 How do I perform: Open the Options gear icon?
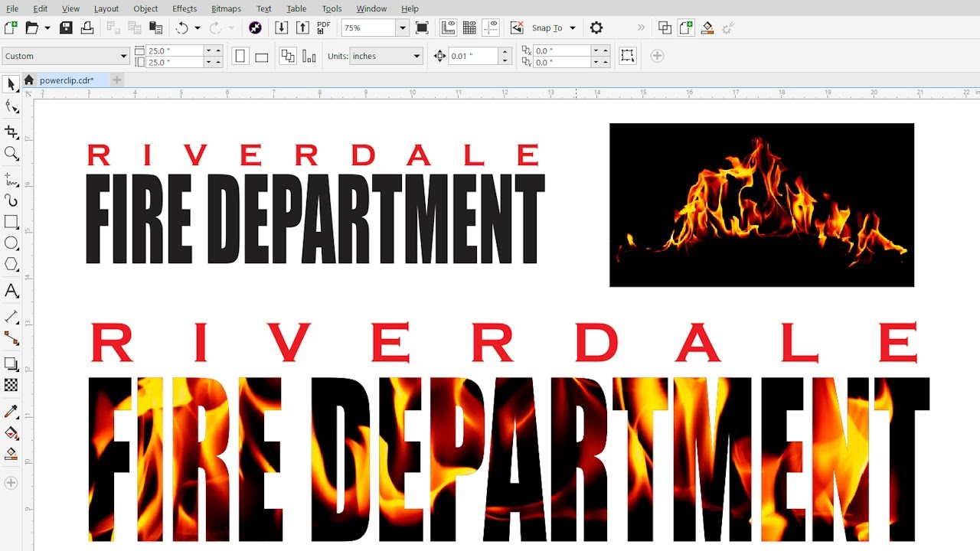click(596, 28)
